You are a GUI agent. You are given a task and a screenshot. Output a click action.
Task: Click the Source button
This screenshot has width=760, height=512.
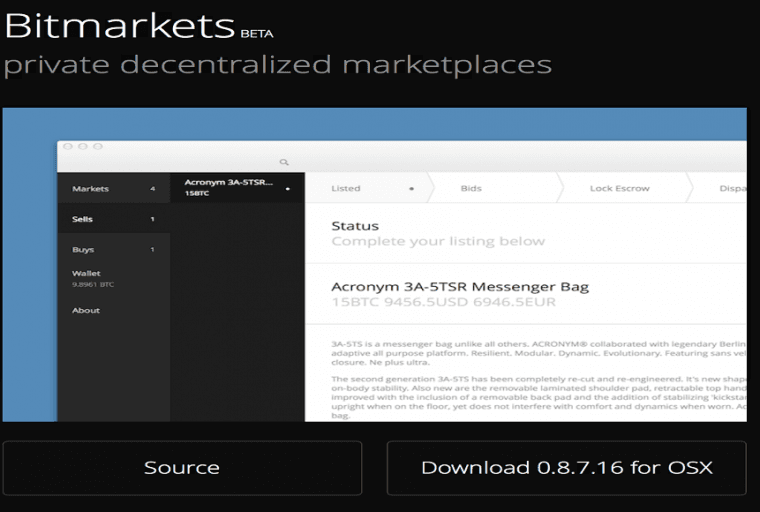182,468
